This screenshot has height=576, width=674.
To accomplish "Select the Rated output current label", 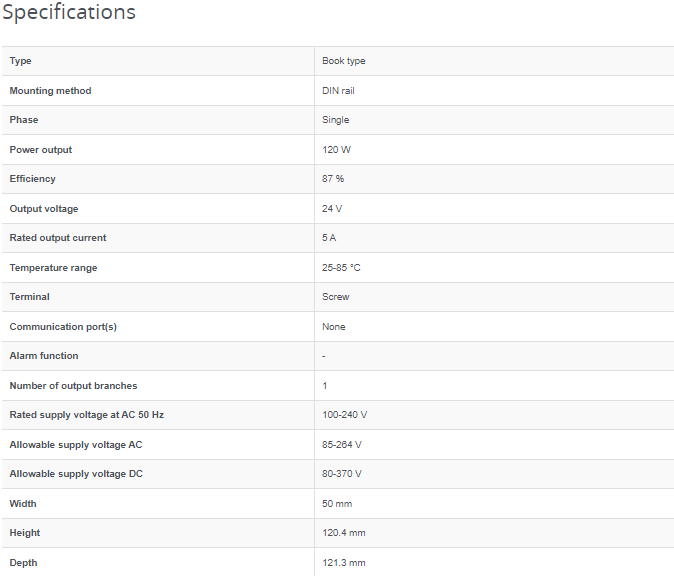I will pyautogui.click(x=58, y=238).
